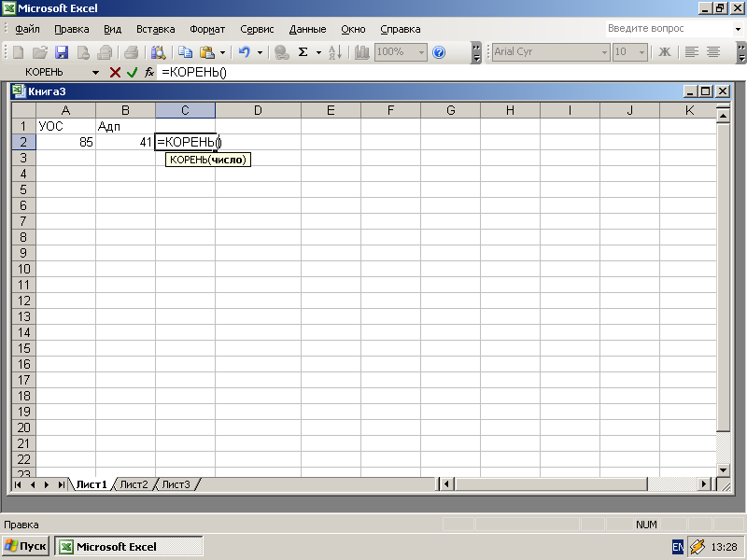Open Print Preview magnifier icon
747x560 pixels.
(158, 52)
